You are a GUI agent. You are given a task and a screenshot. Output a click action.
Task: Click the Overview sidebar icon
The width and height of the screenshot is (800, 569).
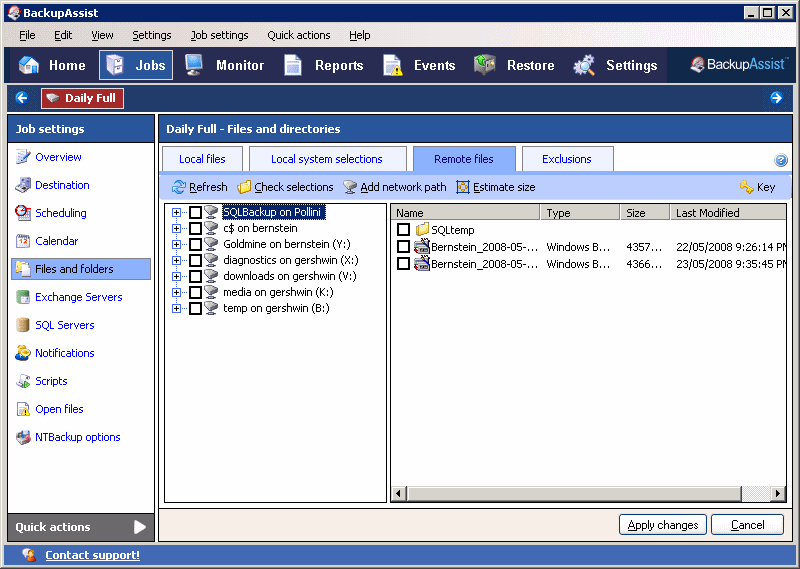click(23, 157)
